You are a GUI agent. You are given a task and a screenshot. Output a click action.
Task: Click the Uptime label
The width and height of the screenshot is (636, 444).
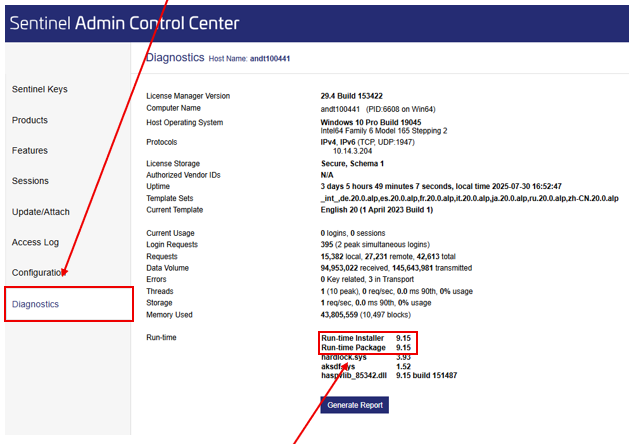[x=158, y=187]
